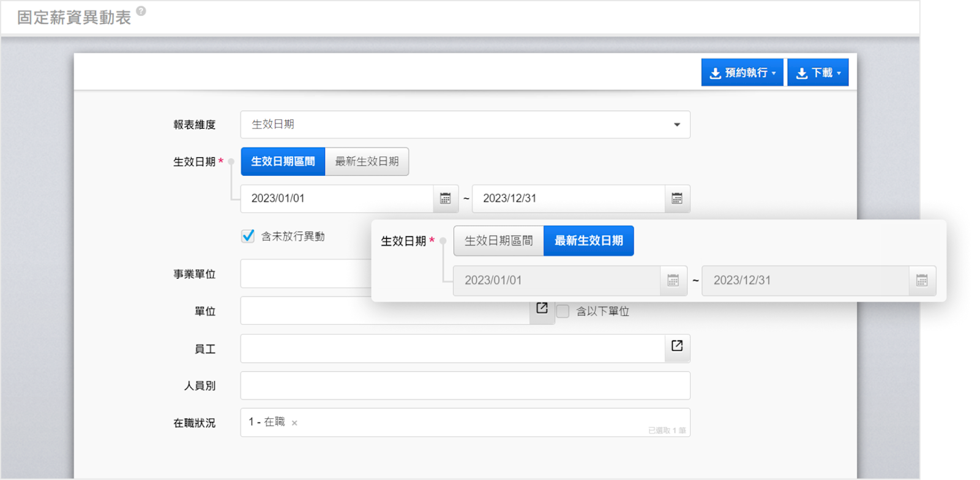Select 最新生效日期 toggle in main form
Image resolution: width=980 pixels, height=480 pixels.
(x=367, y=162)
